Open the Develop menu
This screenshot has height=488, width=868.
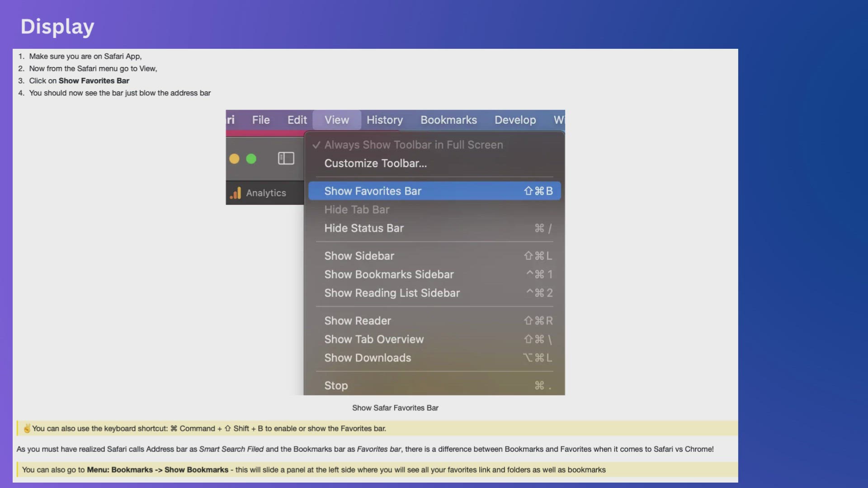coord(515,120)
